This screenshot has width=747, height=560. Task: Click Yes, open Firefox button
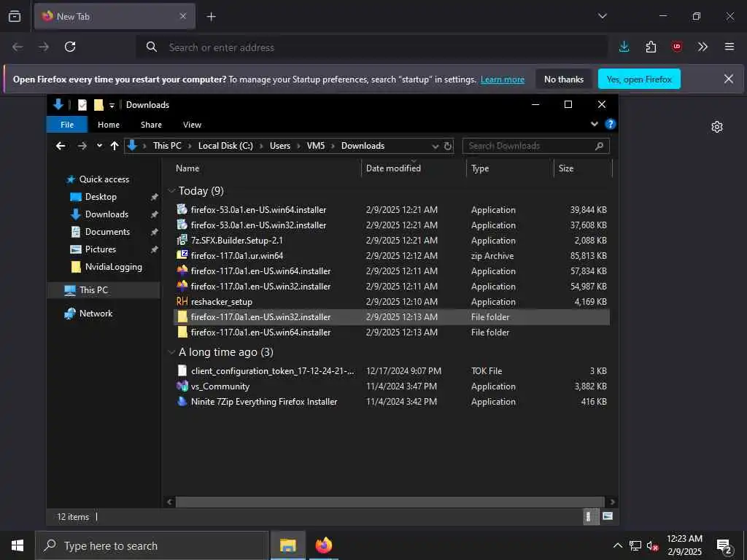pyautogui.click(x=639, y=79)
